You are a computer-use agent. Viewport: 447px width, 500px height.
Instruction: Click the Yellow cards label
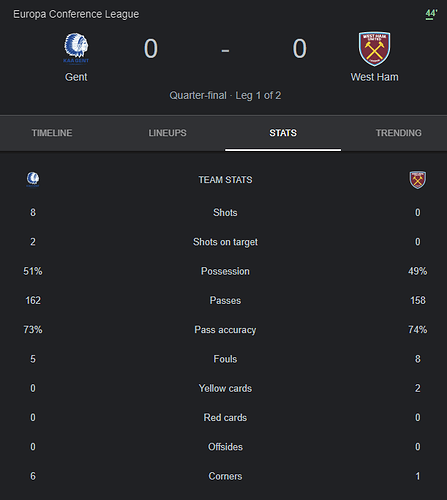click(225, 388)
